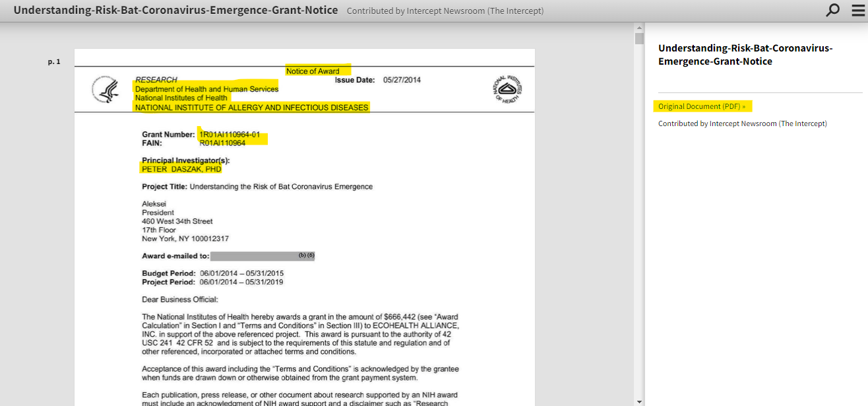This screenshot has width=868, height=406.
Task: Click the Health and Human Services eagle logo
Action: click(105, 90)
